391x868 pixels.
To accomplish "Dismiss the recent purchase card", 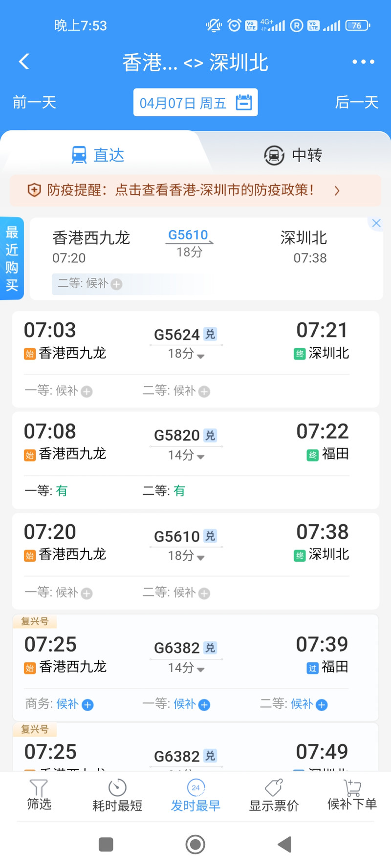I will [376, 223].
